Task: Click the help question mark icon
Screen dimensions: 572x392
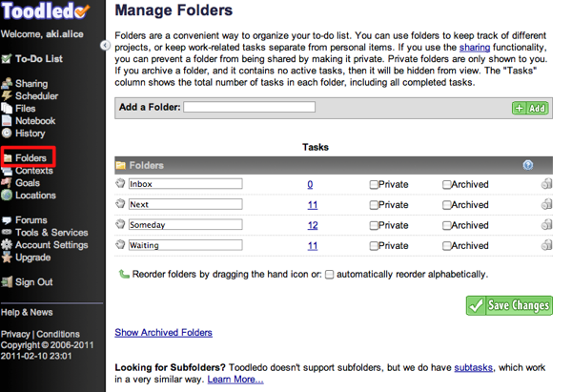Action: [x=527, y=165]
